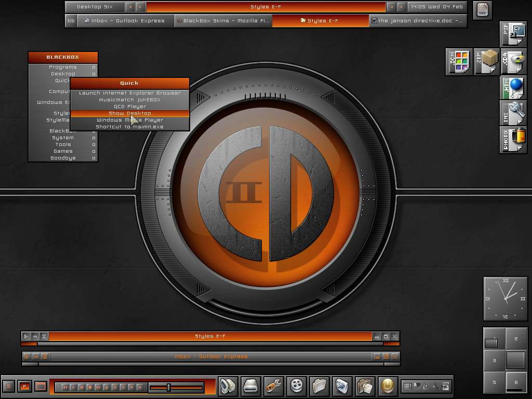The height and width of the screenshot is (399, 532).
Task: Click the last system tray icon
Action: point(446,386)
